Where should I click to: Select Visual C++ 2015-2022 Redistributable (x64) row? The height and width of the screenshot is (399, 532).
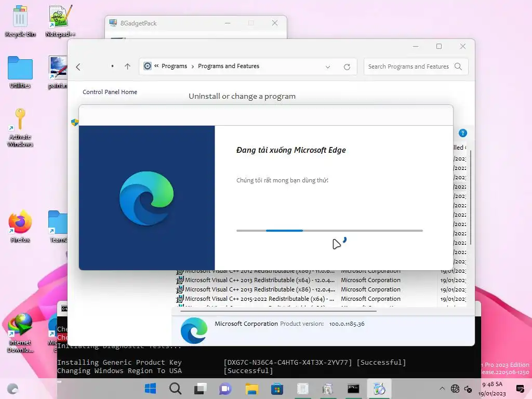[322, 299]
